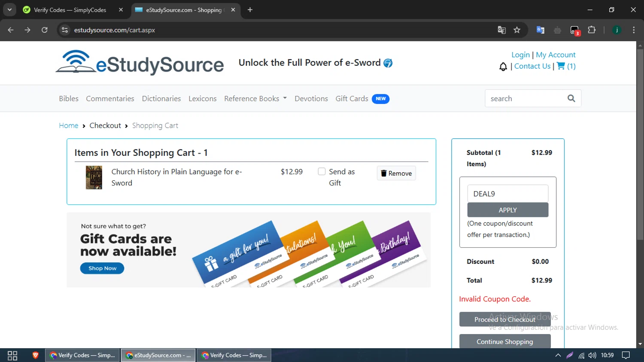Viewport: 644px width, 362px height.
Task: Open the Chrome profile avatar
Action: coord(617,30)
